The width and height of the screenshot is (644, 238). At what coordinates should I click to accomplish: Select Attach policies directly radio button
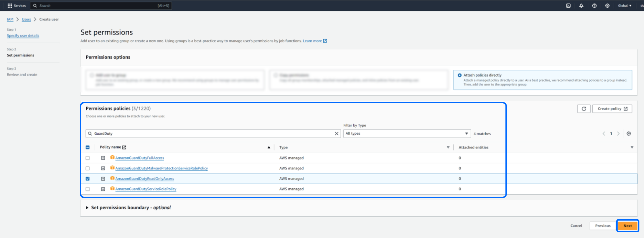(460, 75)
